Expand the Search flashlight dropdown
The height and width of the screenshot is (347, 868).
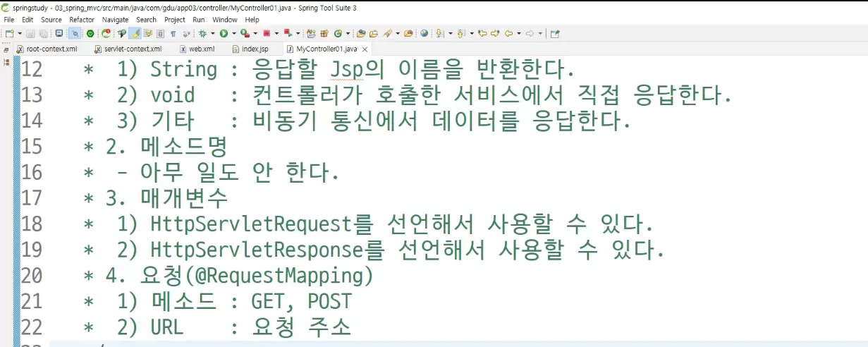[398, 33]
